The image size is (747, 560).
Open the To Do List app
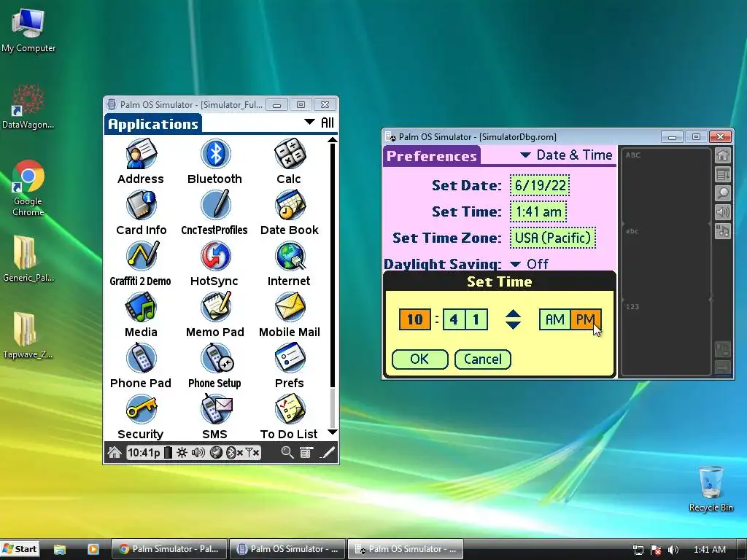[x=289, y=416]
